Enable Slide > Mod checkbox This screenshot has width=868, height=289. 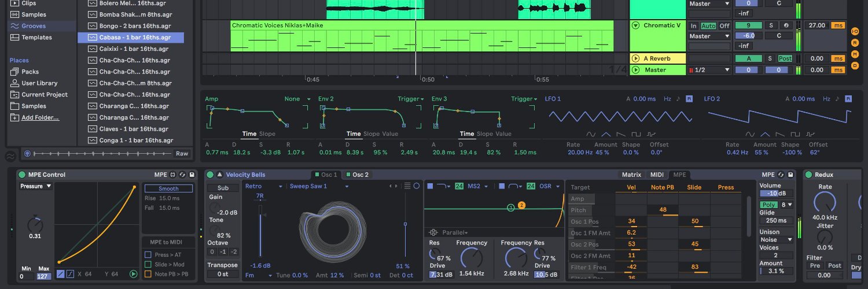tap(148, 264)
